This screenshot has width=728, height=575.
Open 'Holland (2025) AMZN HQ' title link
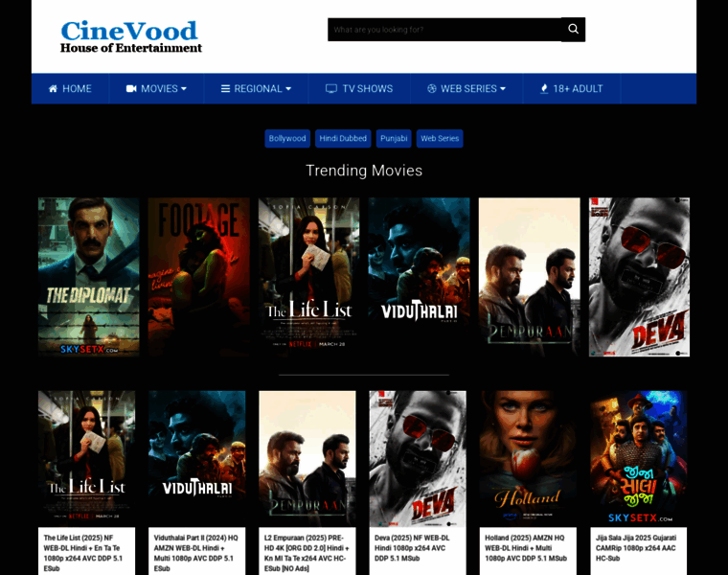(526, 548)
